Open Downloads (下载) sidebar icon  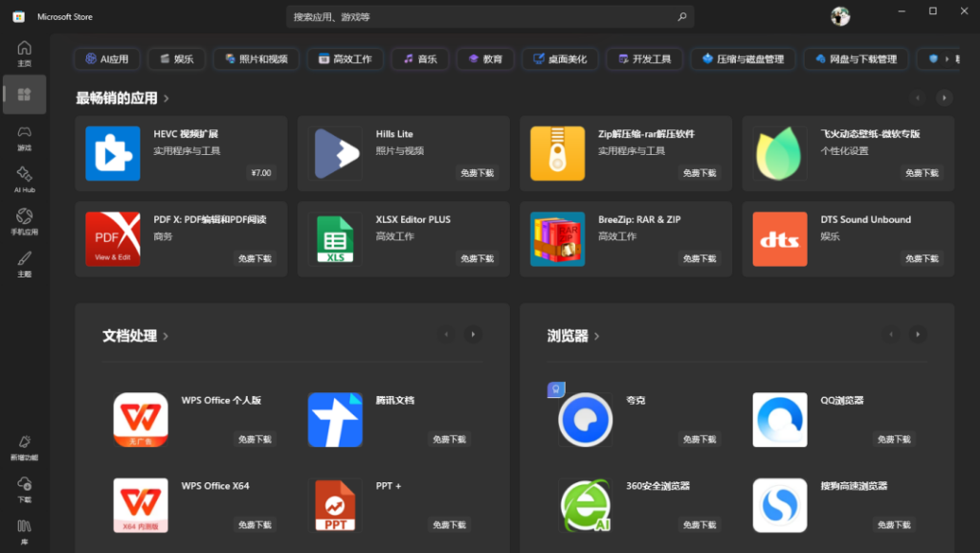click(24, 489)
